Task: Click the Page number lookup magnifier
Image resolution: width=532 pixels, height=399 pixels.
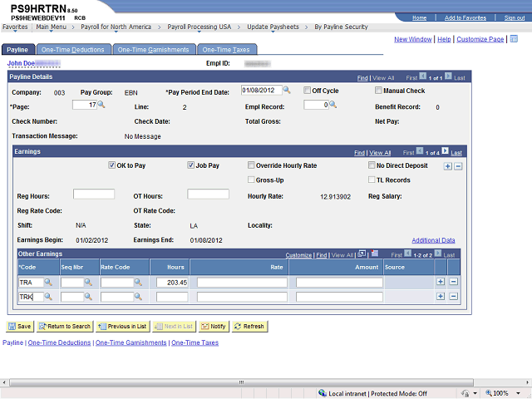Action: click(103, 106)
